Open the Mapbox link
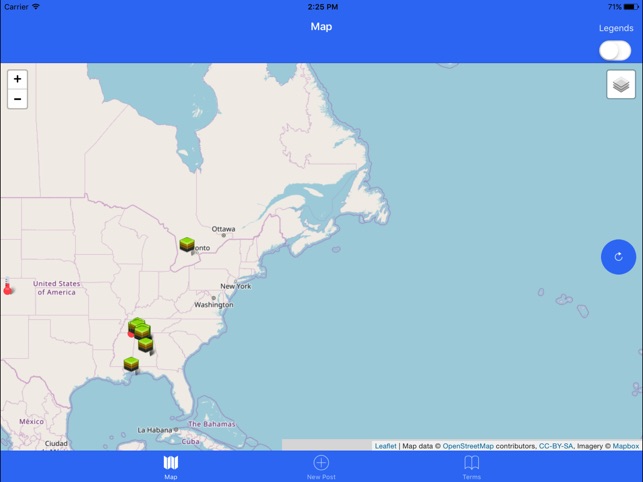Screen dimensions: 643x482 625,446
